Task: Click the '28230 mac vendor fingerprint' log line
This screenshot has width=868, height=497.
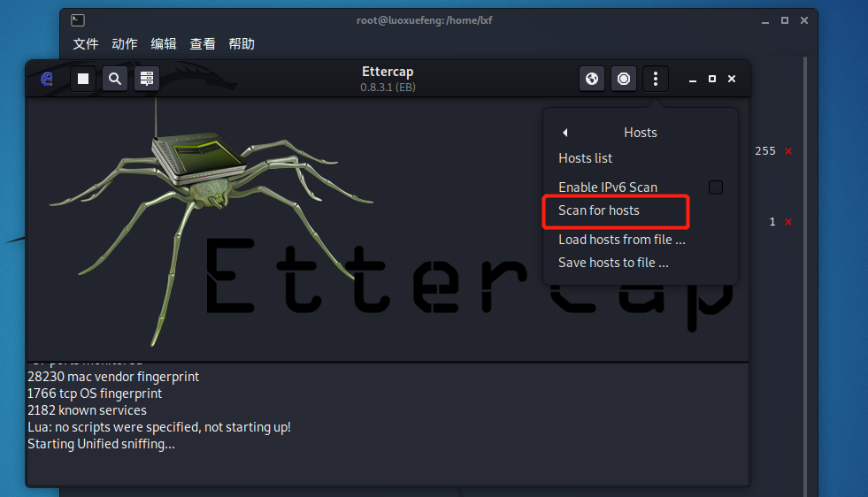Action: tap(113, 377)
